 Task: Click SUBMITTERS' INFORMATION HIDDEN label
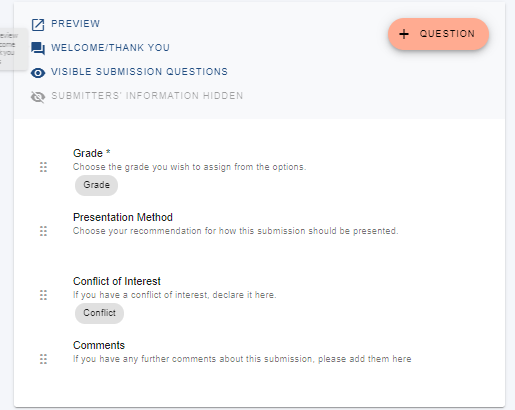click(147, 96)
